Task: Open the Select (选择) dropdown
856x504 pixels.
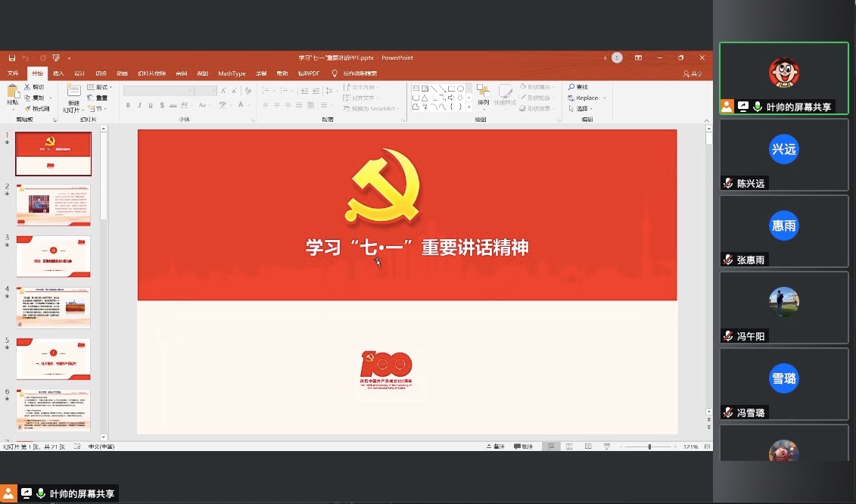Action: tap(581, 109)
